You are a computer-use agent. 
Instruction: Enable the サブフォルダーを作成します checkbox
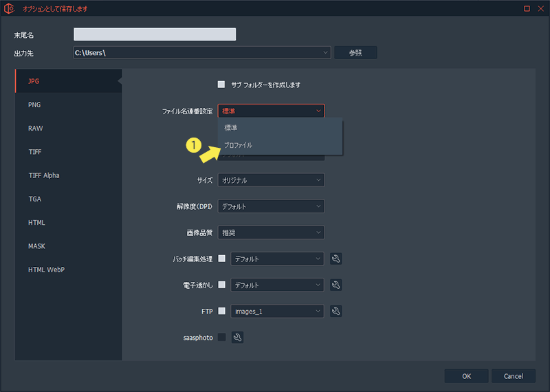pos(221,85)
